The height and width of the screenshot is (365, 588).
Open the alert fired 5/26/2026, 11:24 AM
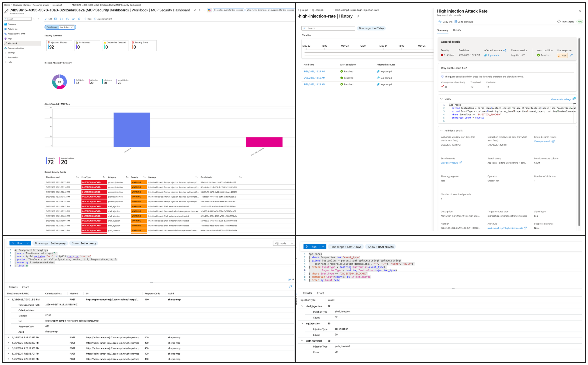point(314,84)
